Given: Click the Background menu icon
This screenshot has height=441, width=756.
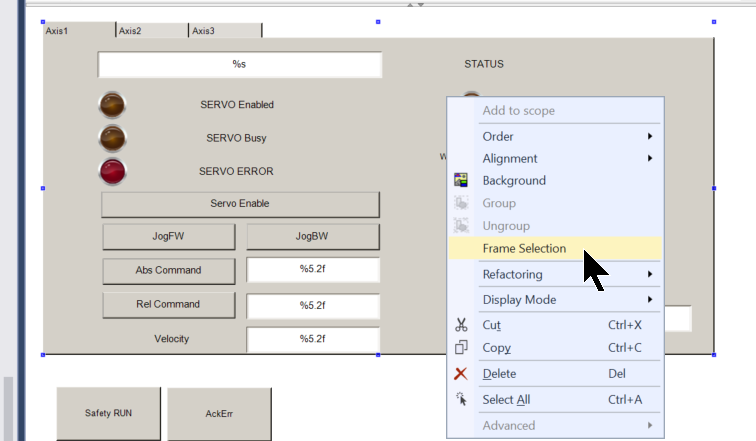Looking at the screenshot, I should 461,180.
